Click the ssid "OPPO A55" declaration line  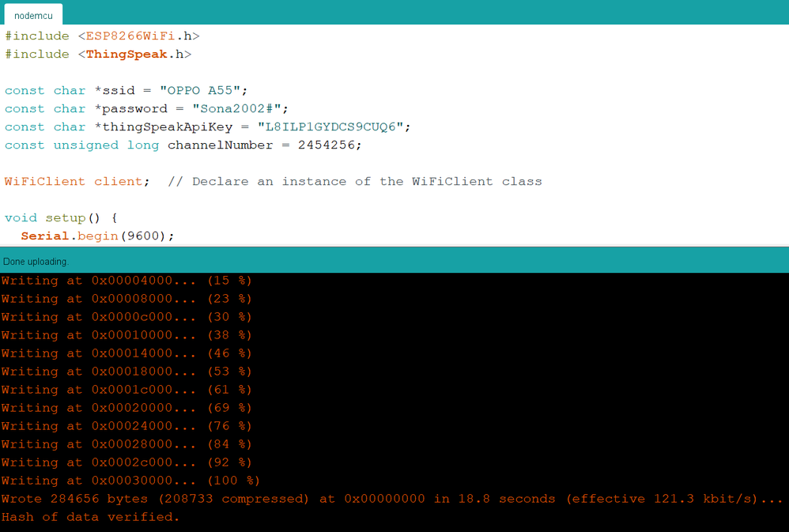(x=126, y=91)
